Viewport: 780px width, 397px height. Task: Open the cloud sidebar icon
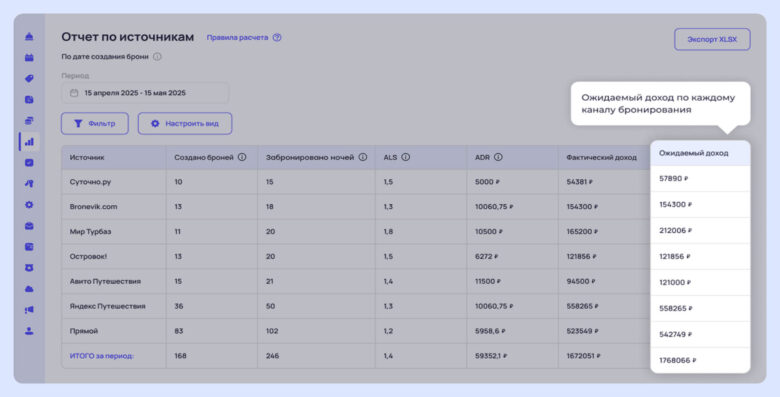29,289
